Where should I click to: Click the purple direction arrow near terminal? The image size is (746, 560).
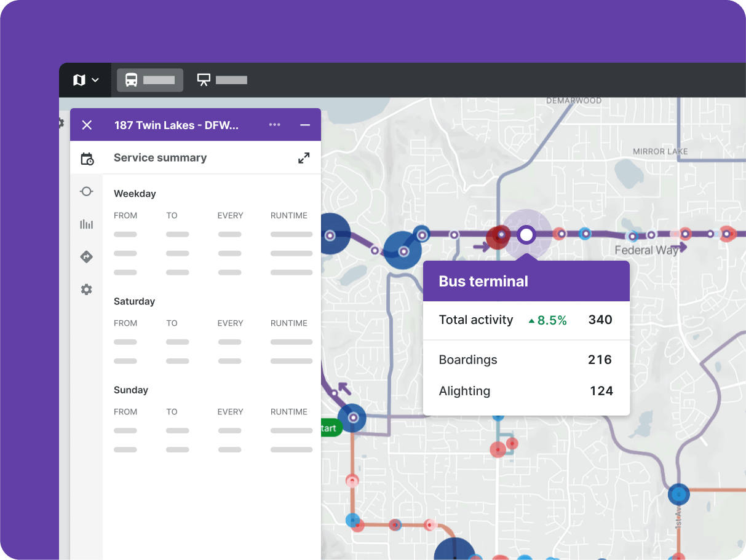point(482,247)
